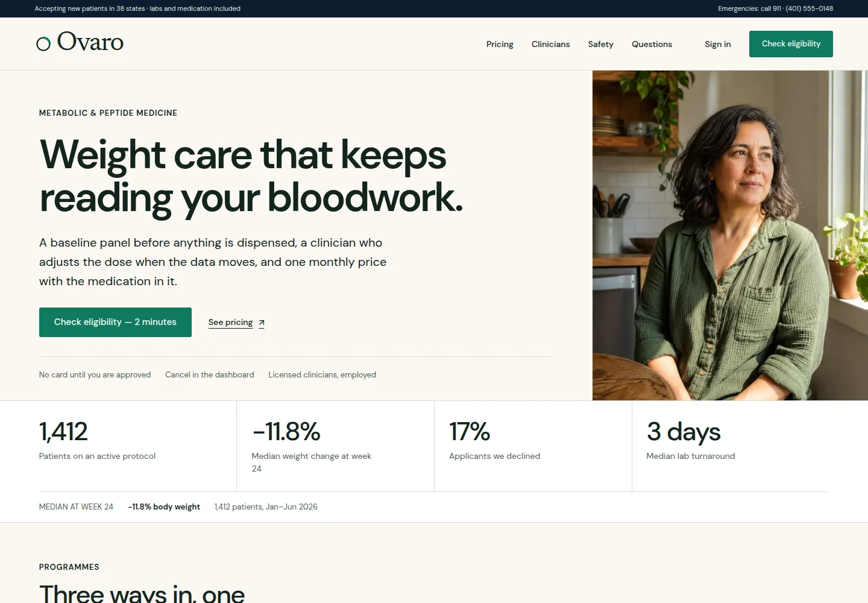868x603 pixels.
Task: Click the arrow icon beside See pricing
Action: 262,323
